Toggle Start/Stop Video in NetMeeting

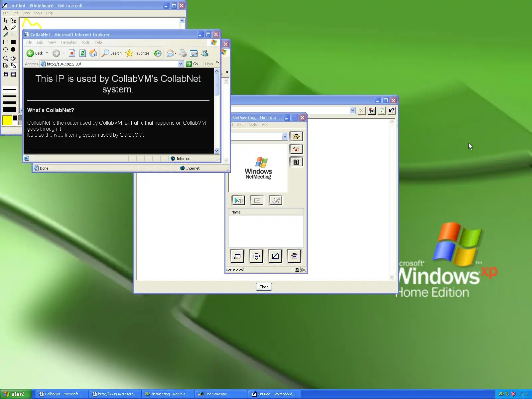click(x=238, y=200)
